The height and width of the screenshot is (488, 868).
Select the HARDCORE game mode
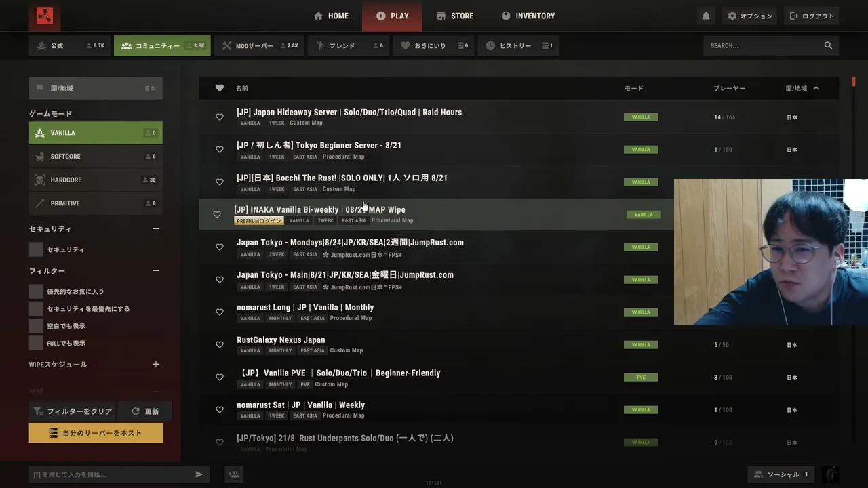(96, 180)
